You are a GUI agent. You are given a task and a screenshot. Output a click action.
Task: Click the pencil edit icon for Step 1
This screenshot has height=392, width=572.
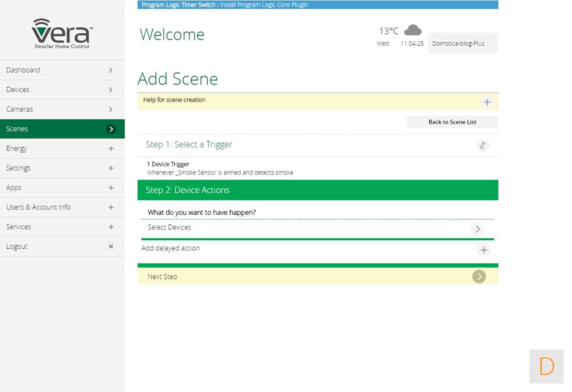pyautogui.click(x=483, y=145)
